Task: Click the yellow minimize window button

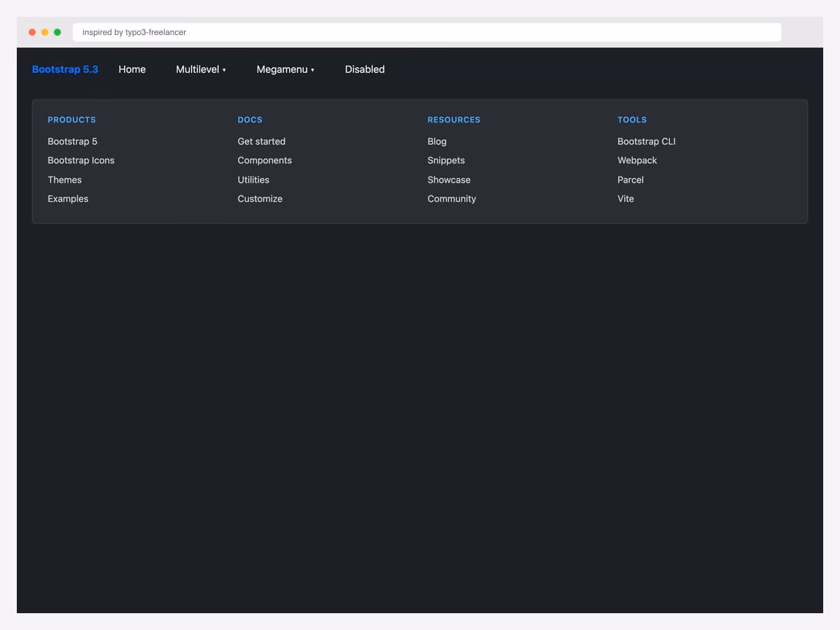Action: tap(45, 32)
